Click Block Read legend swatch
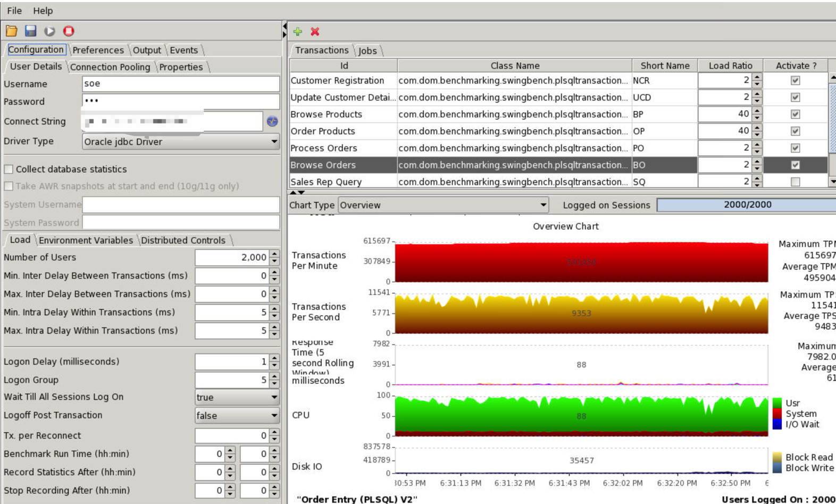 tap(777, 457)
